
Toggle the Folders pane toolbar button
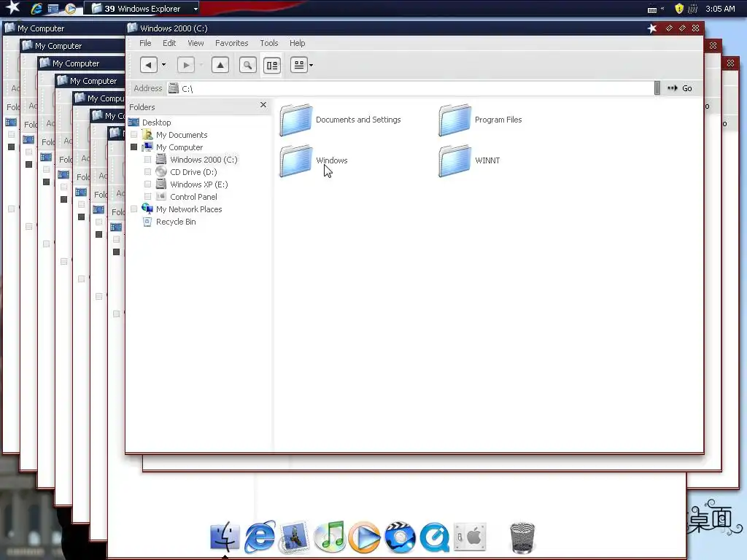coord(272,65)
